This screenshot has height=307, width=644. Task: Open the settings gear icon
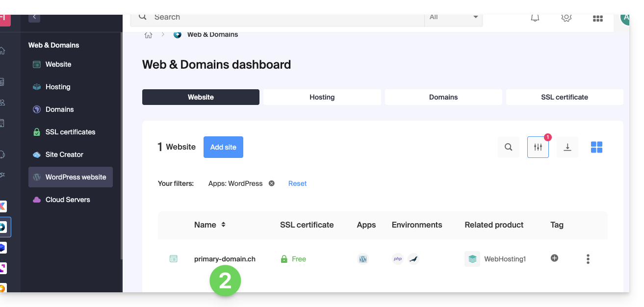click(x=566, y=18)
